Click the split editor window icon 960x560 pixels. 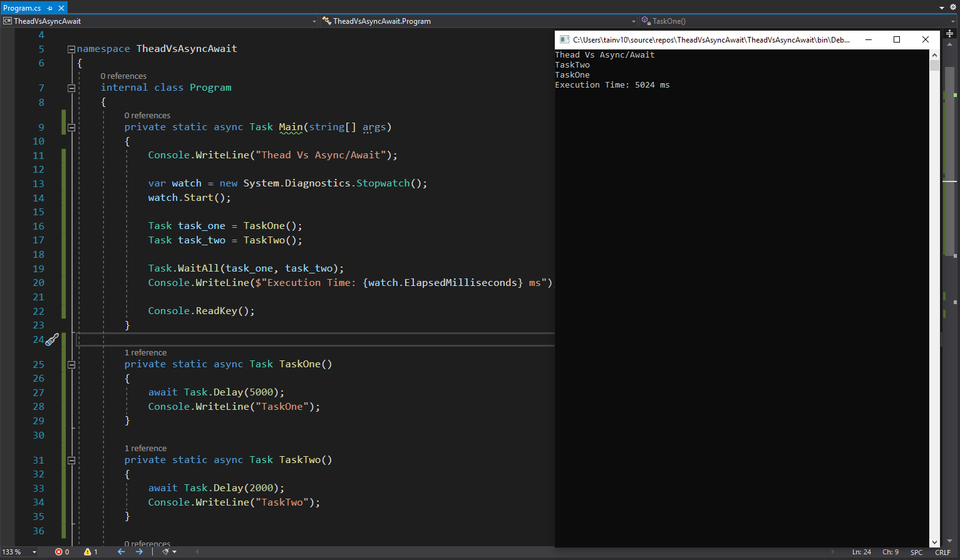[949, 33]
